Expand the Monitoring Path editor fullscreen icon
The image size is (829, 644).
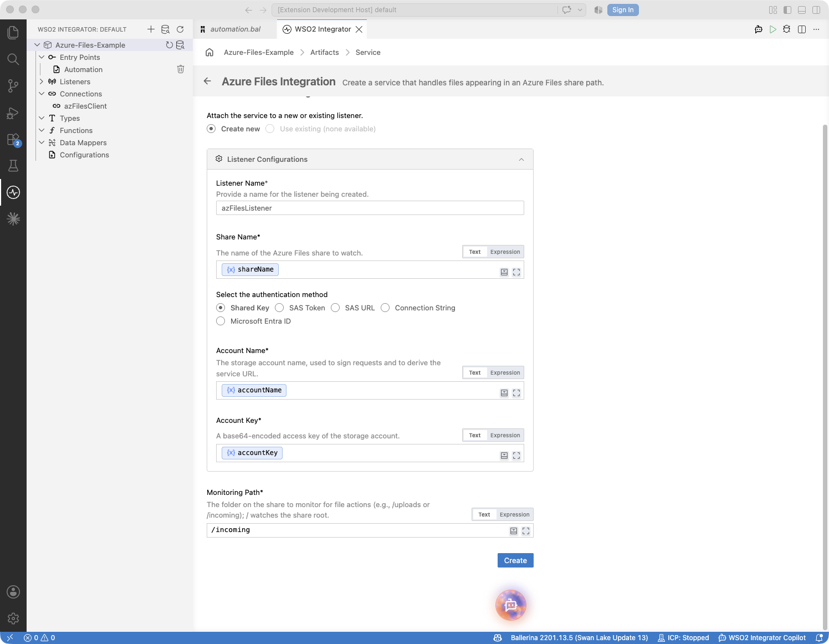click(x=526, y=531)
